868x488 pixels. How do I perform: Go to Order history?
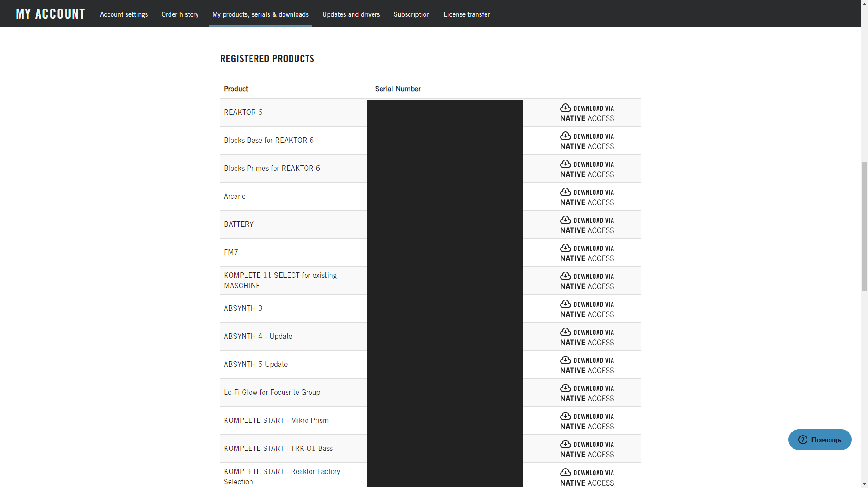[180, 14]
